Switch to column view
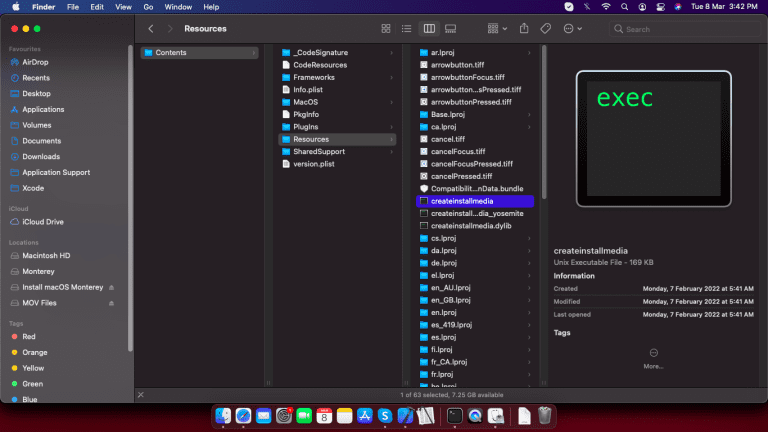This screenshot has height=432, width=768. 429,29
